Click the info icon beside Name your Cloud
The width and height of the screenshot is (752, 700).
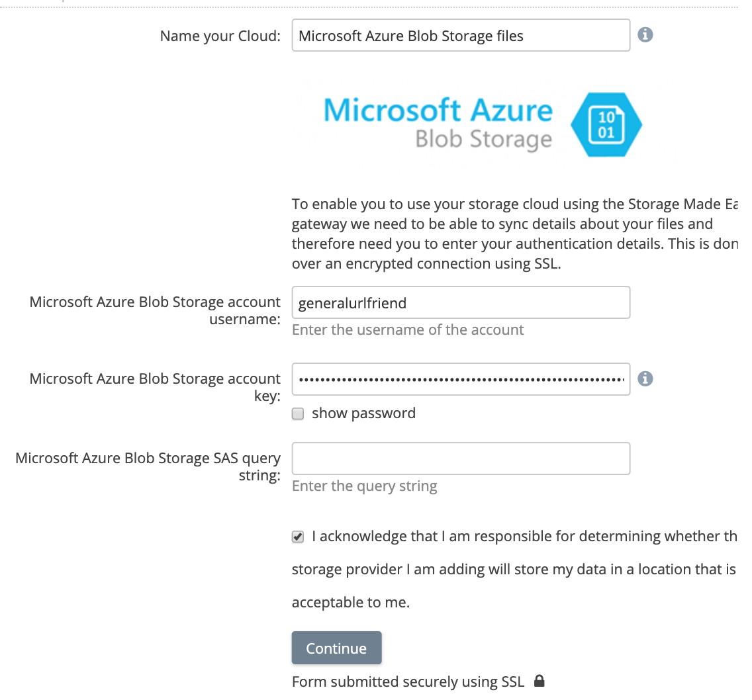point(645,34)
